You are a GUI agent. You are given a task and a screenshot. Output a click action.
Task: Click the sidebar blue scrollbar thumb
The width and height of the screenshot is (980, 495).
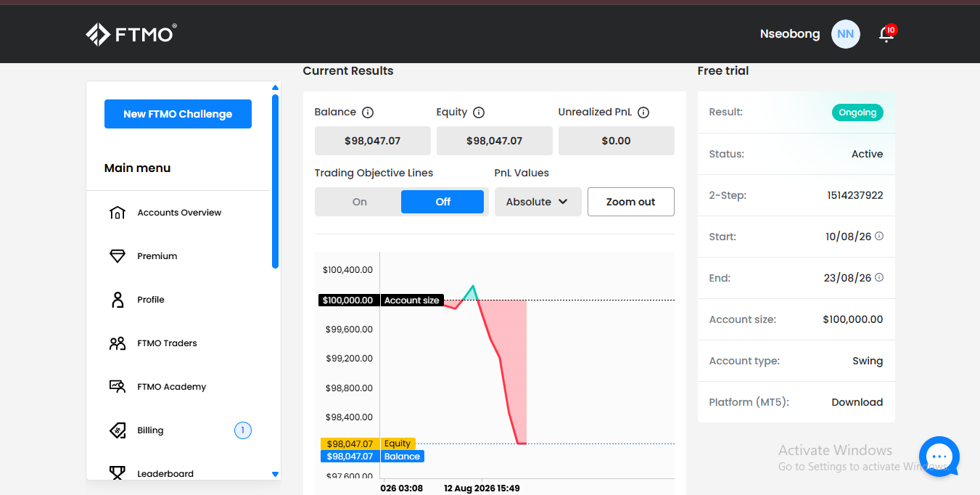pyautogui.click(x=275, y=181)
